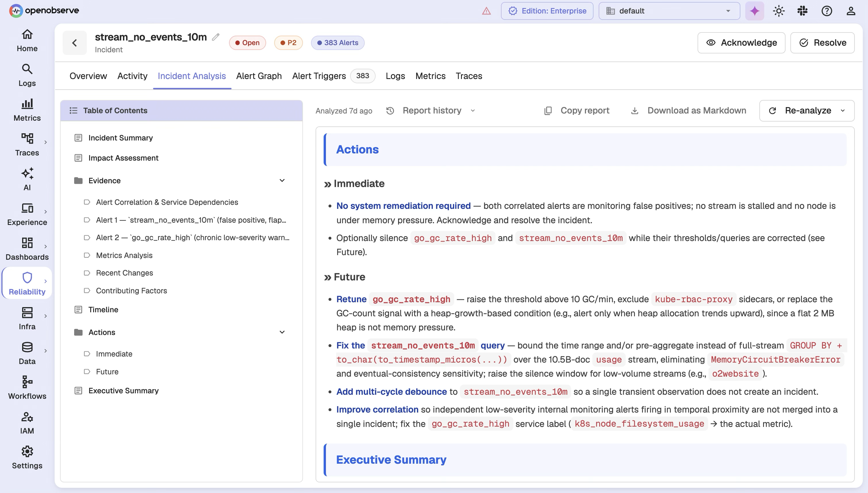Viewport: 868px width, 493px height.
Task: Expand the Dashboards sidebar submenu arrow
Action: coord(45,246)
